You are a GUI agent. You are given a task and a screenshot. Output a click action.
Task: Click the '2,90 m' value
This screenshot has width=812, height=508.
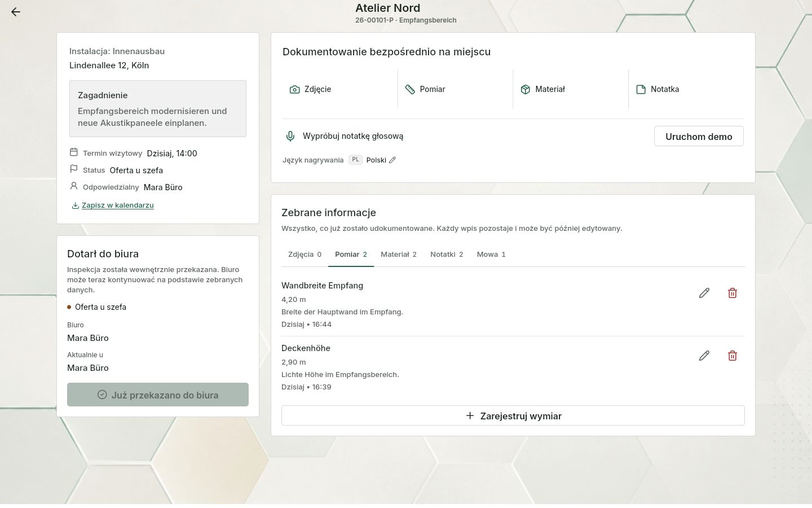[293, 362]
